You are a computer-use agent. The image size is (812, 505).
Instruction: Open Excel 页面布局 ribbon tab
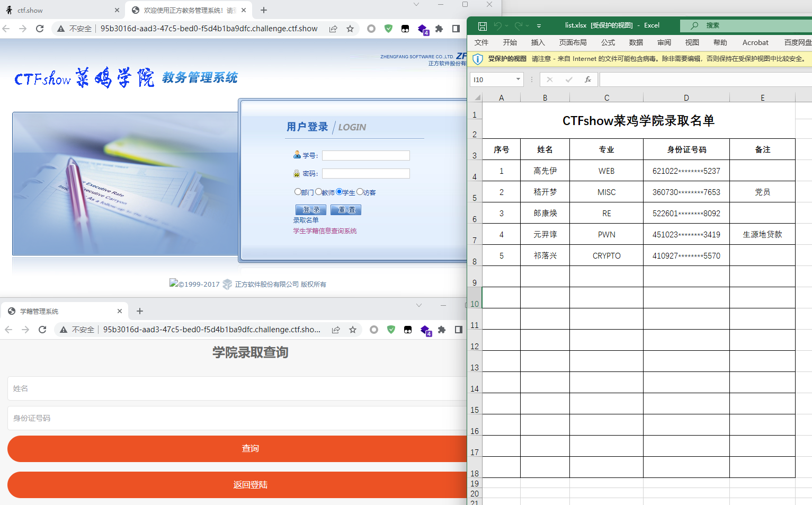click(573, 42)
